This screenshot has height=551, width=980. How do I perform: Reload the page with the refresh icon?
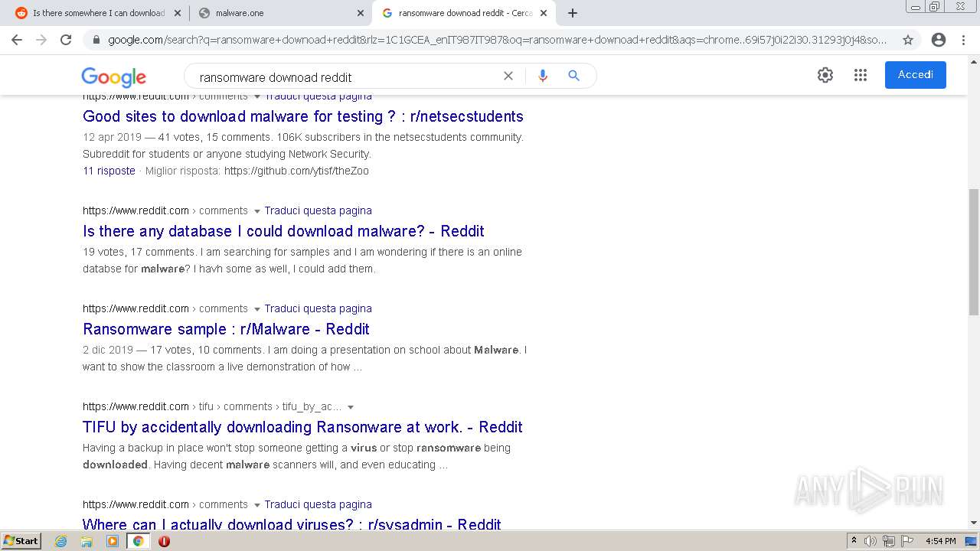pyautogui.click(x=66, y=40)
